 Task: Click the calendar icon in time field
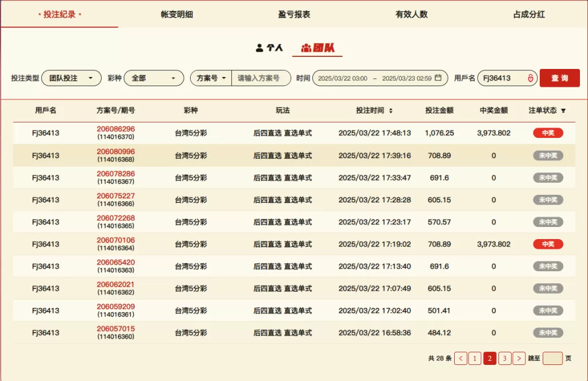[438, 78]
